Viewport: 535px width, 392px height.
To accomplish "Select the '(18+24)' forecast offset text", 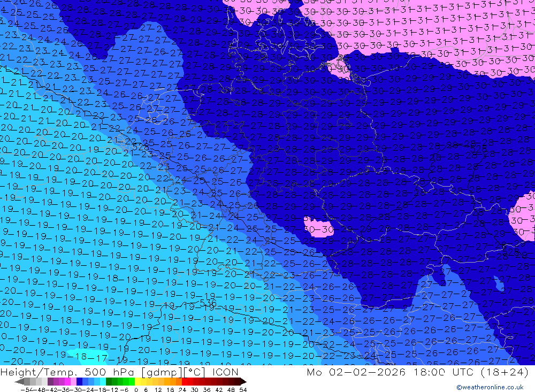I will click(x=505, y=372).
